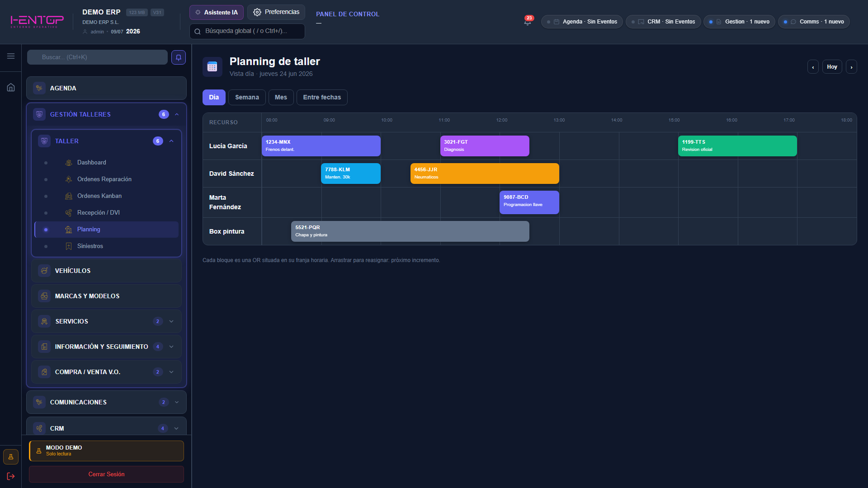
Task: Click the Comms · 1 nuevo status pill
Action: pyautogui.click(x=814, y=22)
